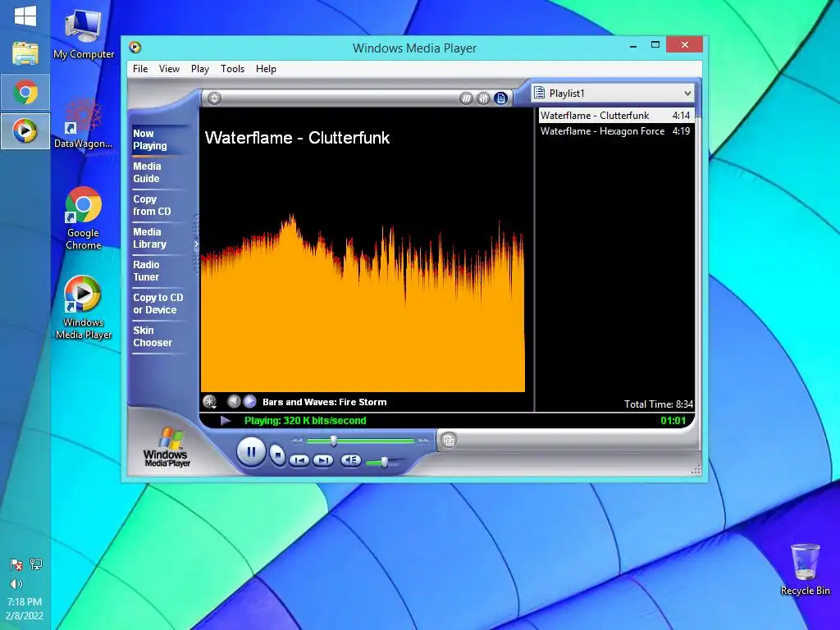Viewport: 840px width, 630px height.
Task: Collapse the taskbar with the side arrow
Action: pyautogui.click(x=196, y=244)
